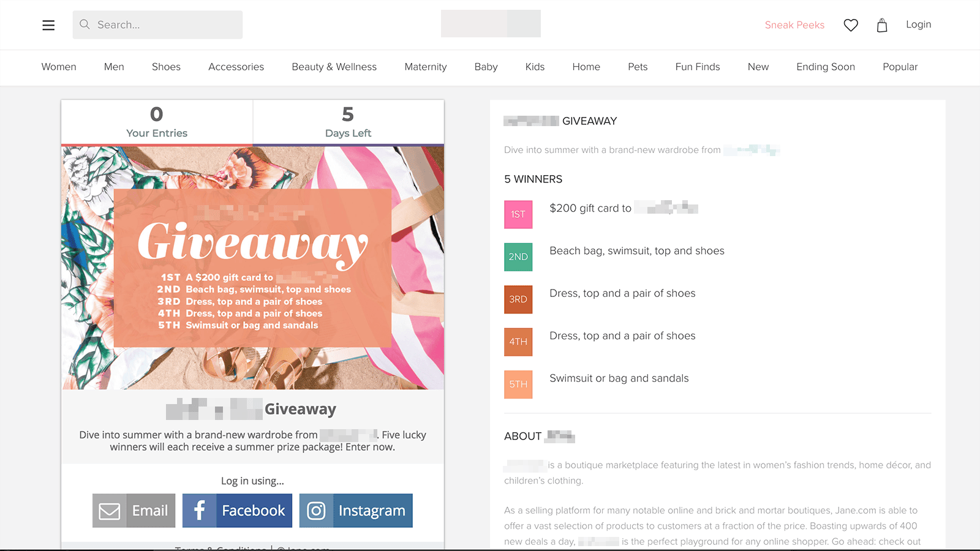Click the Login link

pyautogui.click(x=918, y=24)
